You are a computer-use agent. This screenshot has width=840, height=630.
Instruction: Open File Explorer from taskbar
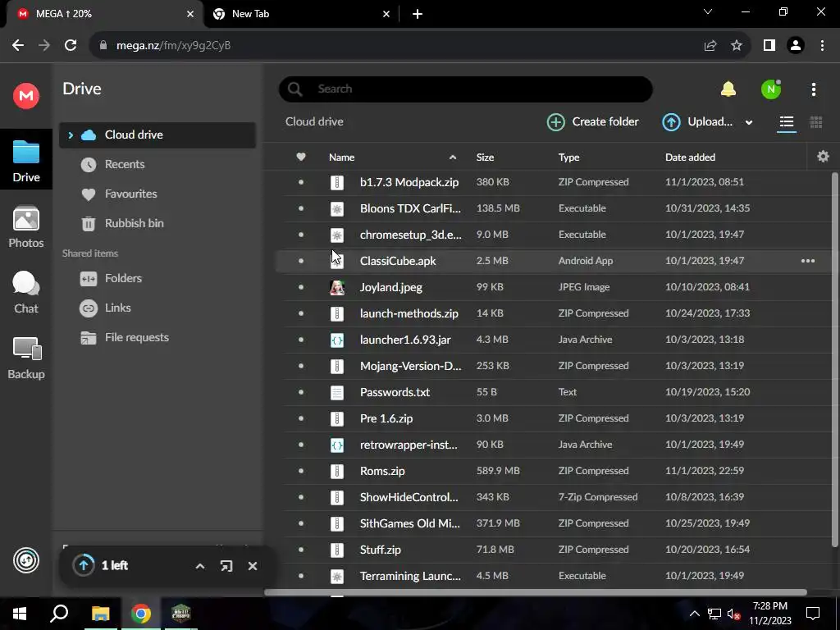100,614
